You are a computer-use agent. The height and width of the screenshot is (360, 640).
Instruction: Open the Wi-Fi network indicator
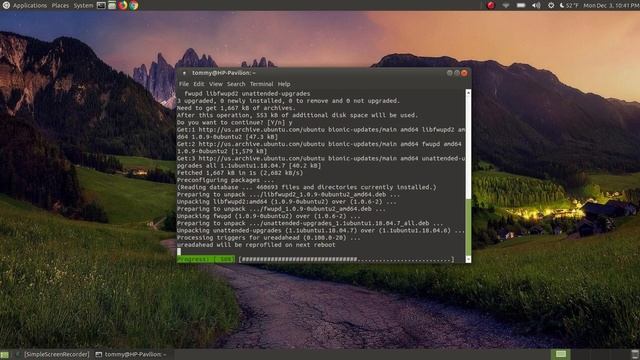point(506,5)
